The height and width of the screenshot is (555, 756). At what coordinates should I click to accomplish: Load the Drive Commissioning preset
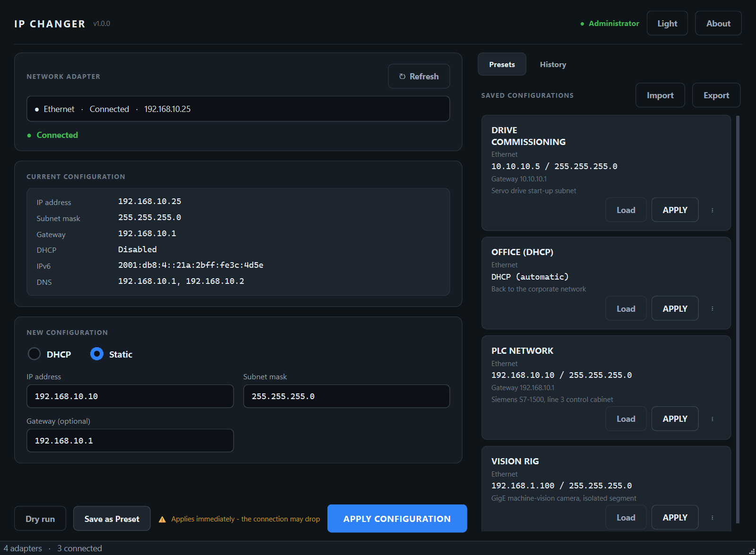[x=626, y=210]
